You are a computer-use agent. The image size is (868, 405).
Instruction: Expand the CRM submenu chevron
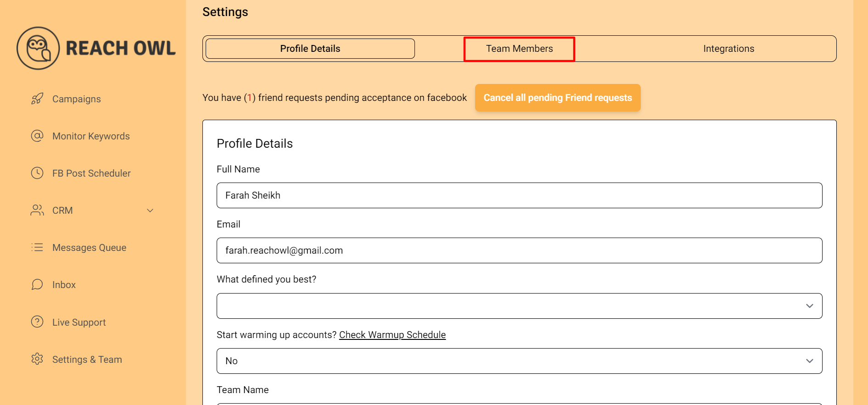click(x=150, y=211)
